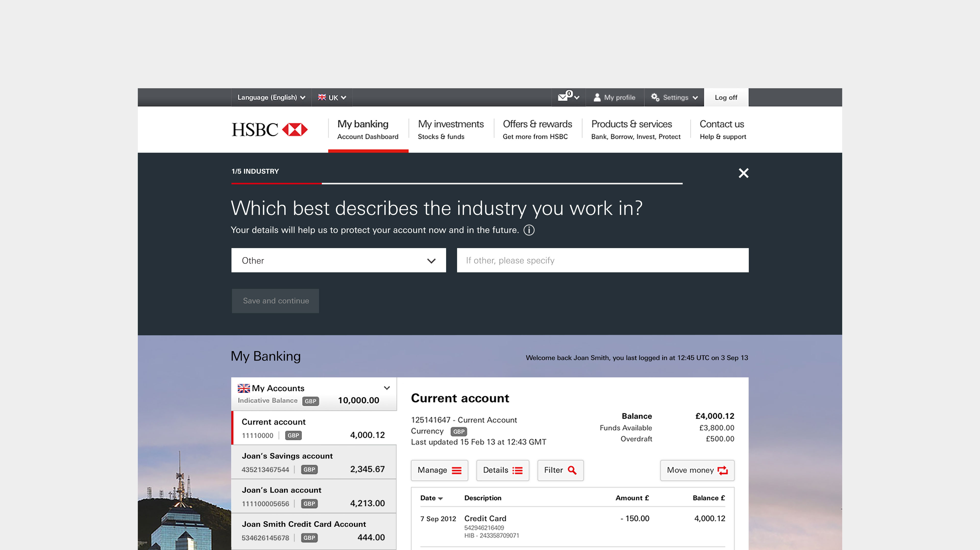Sort transactions by Date column arrow
This screenshot has width=980, height=550.
click(440, 499)
